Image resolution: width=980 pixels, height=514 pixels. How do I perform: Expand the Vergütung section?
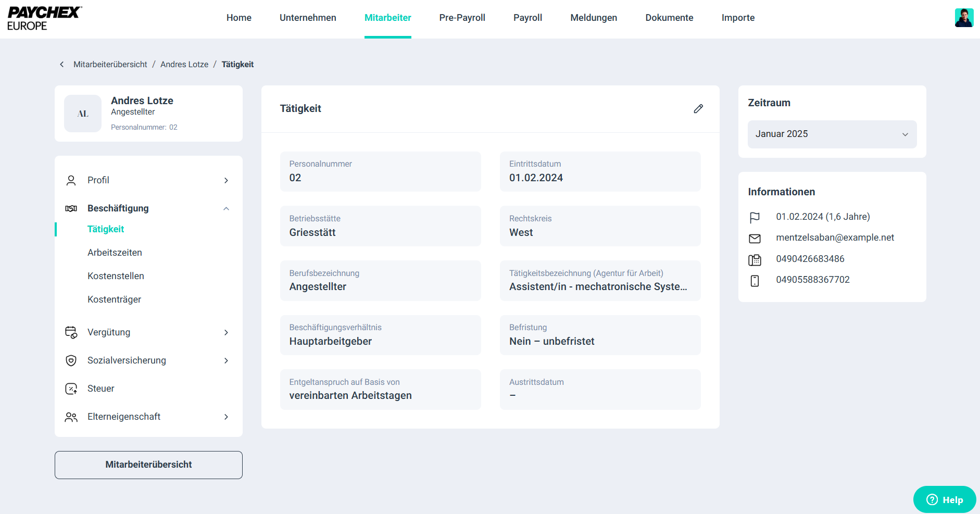226,332
